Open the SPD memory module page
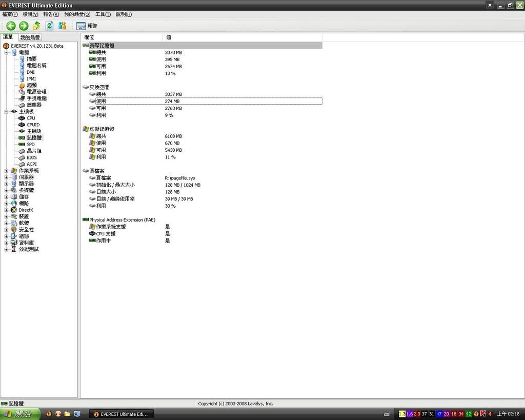The width and height of the screenshot is (525, 420). (30, 144)
